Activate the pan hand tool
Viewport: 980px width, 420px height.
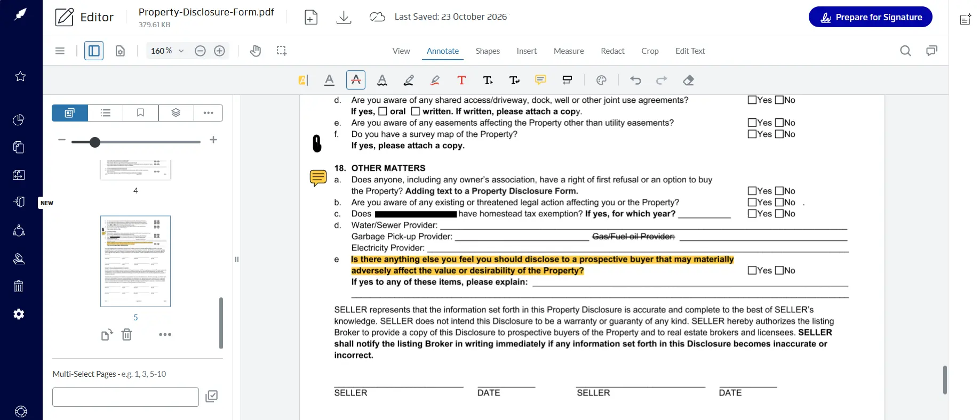pyautogui.click(x=256, y=51)
